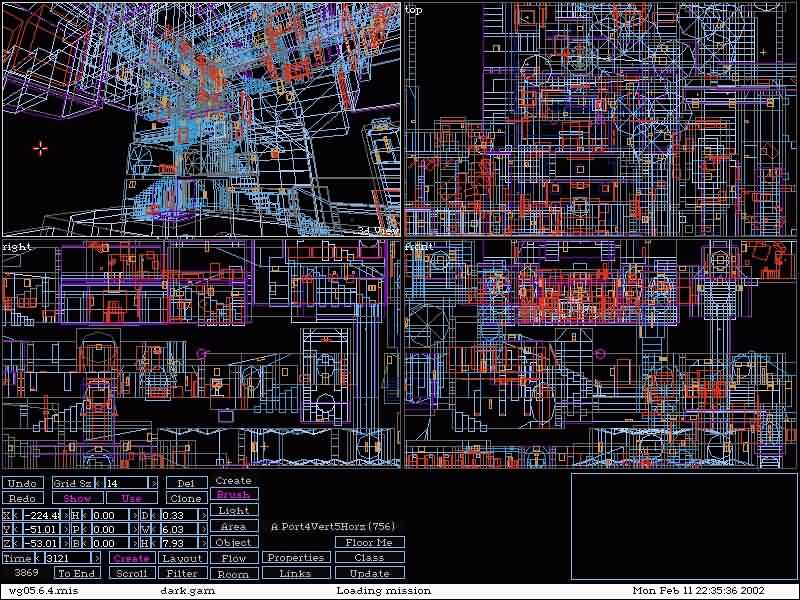Select the Light create mode
800x600 pixels.
point(233,510)
